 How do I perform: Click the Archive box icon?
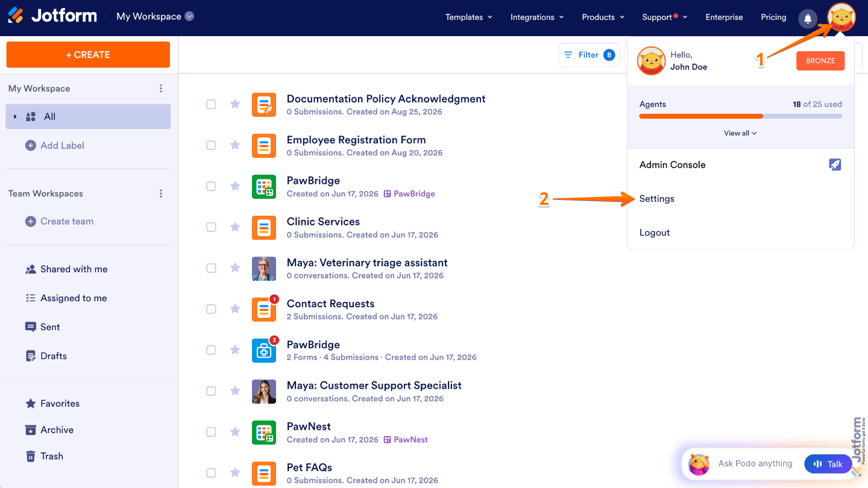[31, 430]
